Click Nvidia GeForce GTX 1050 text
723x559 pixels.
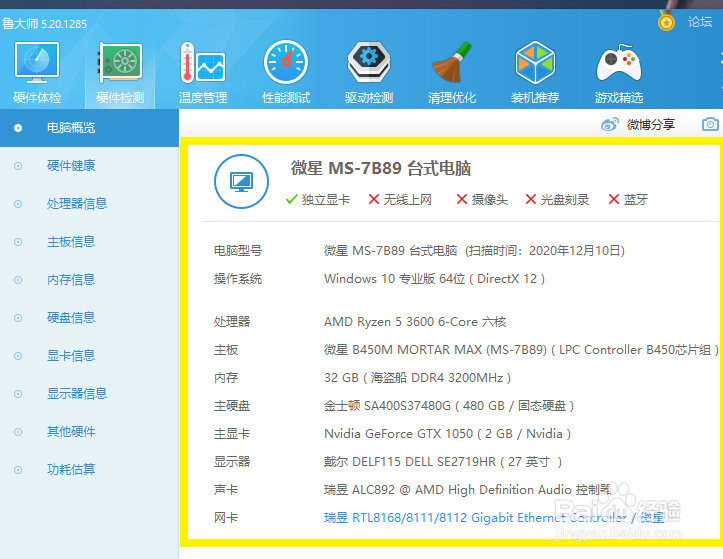click(447, 434)
